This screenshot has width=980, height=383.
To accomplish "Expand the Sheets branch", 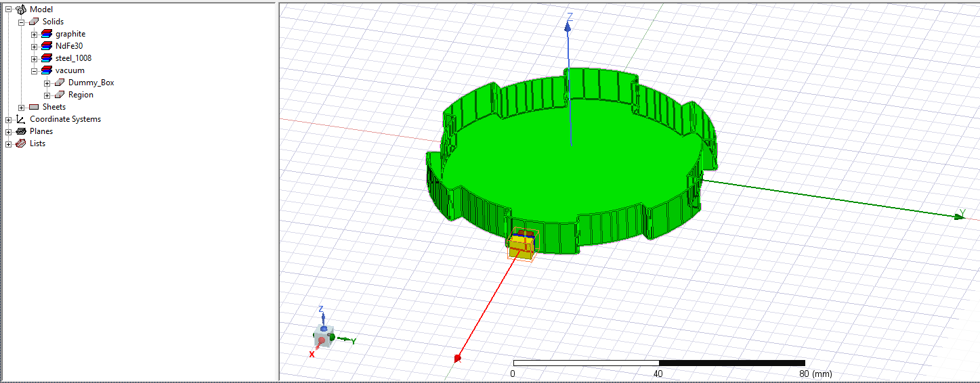I will [x=22, y=107].
